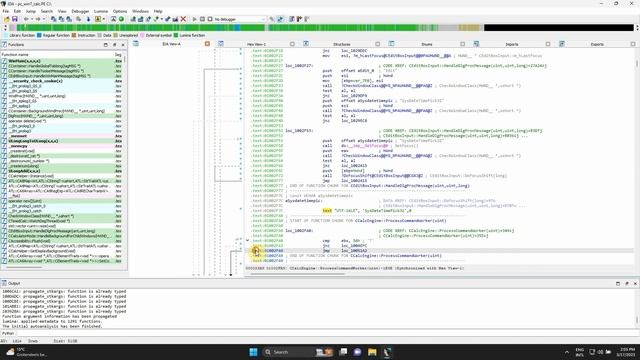640x360 pixels.
Task: Open the Windows Start menu
Action: (x=253, y=352)
